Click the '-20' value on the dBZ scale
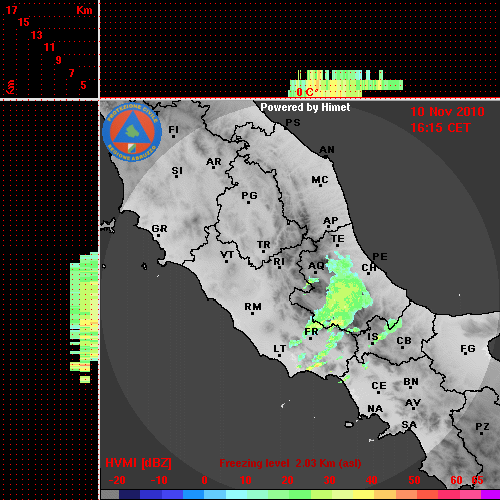This screenshot has height=500, width=500. tap(117, 480)
